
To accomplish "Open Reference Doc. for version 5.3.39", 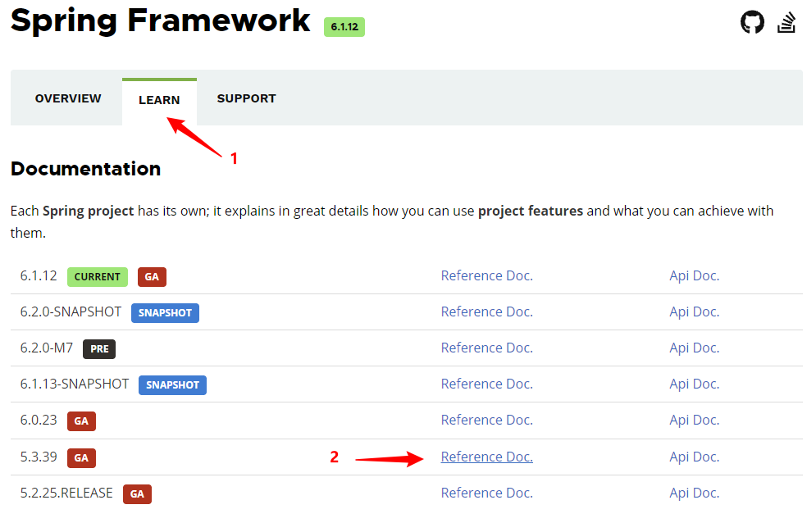I will pyautogui.click(x=487, y=457).
